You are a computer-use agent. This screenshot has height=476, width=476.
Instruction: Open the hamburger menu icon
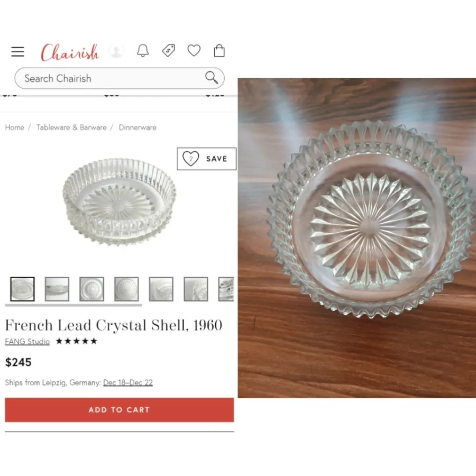(x=17, y=52)
